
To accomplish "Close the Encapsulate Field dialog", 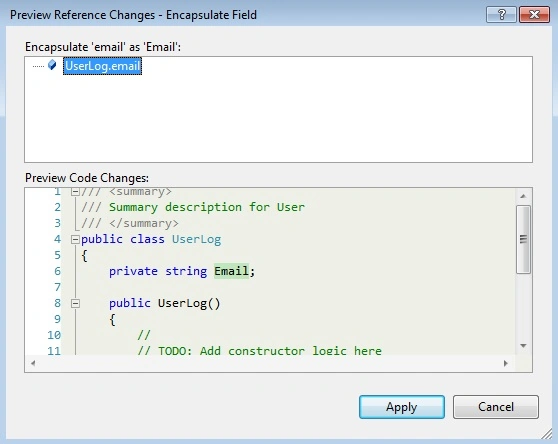I will (535, 15).
